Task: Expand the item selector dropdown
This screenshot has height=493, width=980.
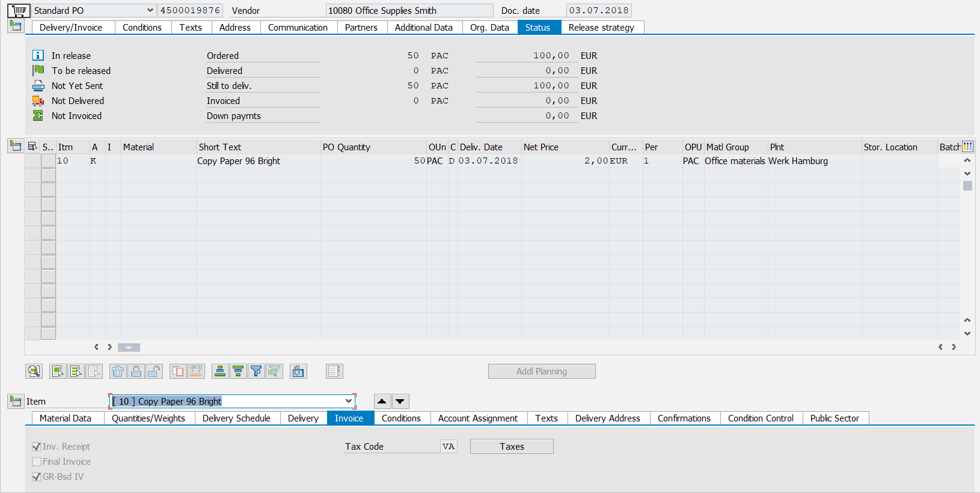Action: [348, 401]
